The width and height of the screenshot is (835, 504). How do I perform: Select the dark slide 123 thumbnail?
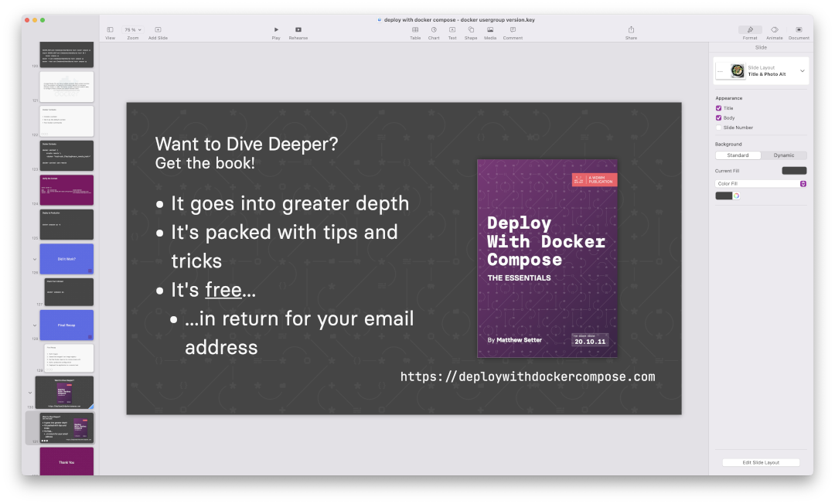click(x=66, y=155)
